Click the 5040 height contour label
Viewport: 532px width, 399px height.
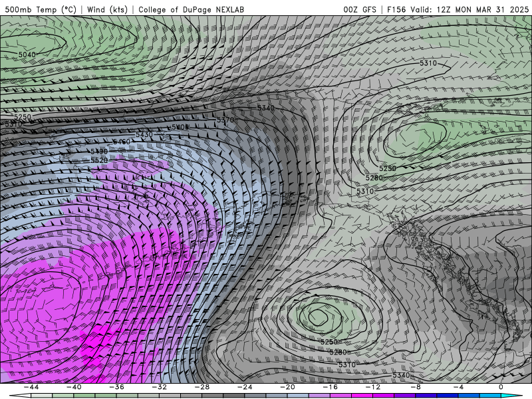(27, 55)
